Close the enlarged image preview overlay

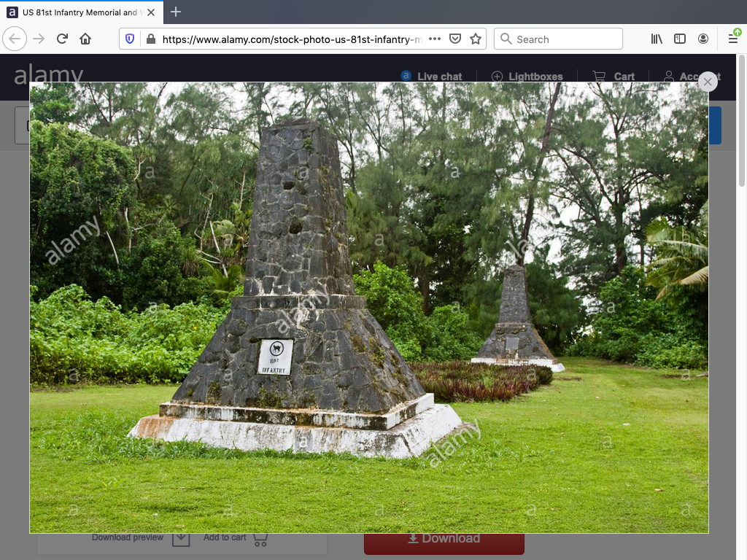(707, 82)
